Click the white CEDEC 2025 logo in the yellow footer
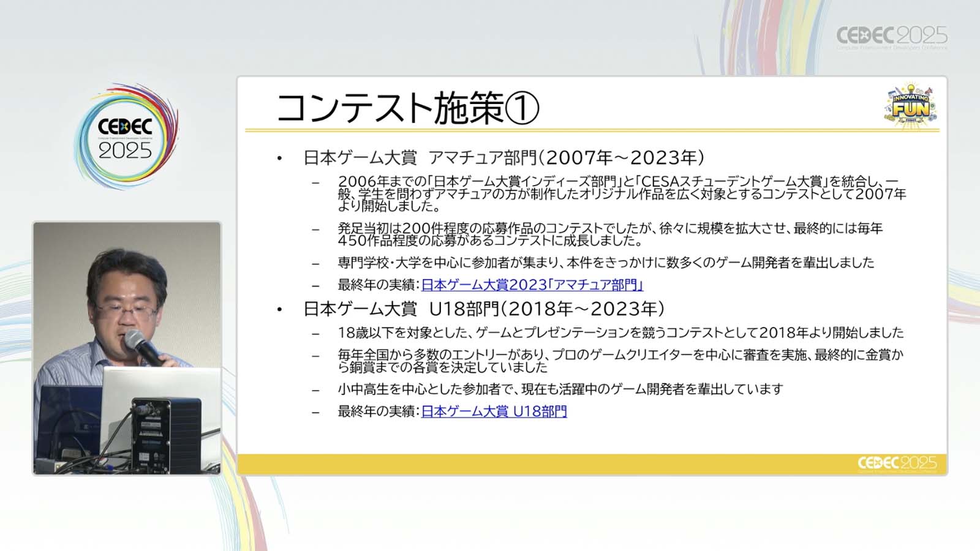Image resolution: width=980 pixels, height=551 pixels. coord(897,463)
